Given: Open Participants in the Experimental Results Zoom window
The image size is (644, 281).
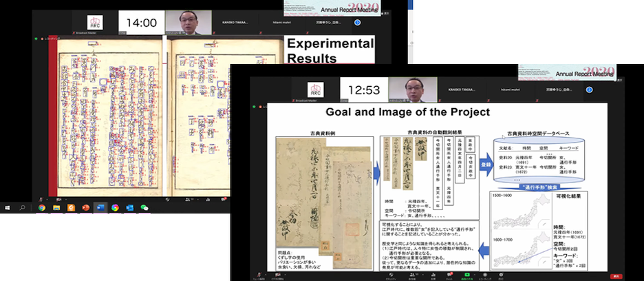Looking at the screenshot, I should click(x=189, y=200).
